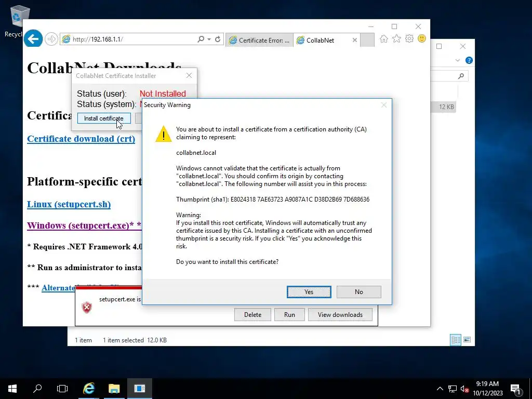The image size is (532, 399).
Task: Show hidden system tray icons
Action: pyautogui.click(x=440, y=389)
